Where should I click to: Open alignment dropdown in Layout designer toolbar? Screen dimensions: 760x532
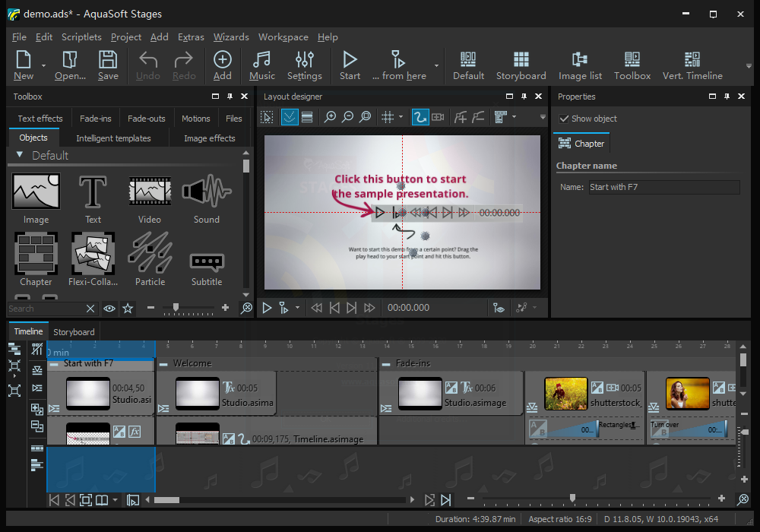(514, 117)
